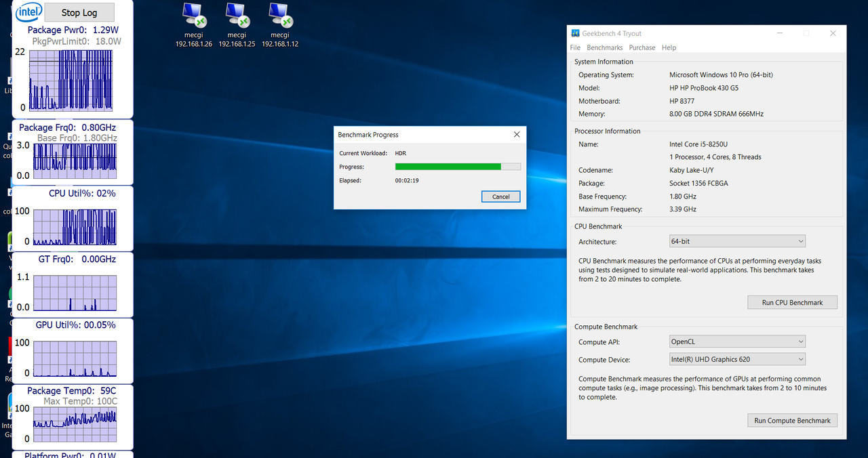Click the Package Temp0 temperature graph
The height and width of the screenshot is (458, 868).
click(75, 425)
